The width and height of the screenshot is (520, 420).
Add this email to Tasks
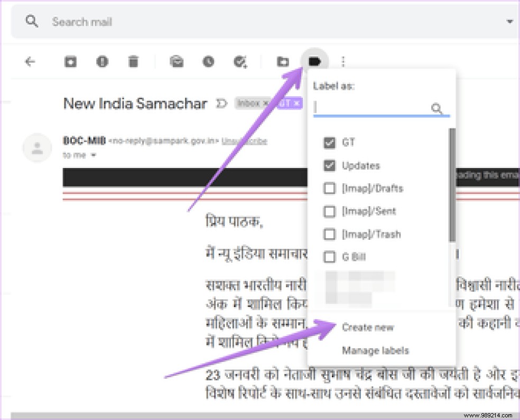(x=240, y=61)
